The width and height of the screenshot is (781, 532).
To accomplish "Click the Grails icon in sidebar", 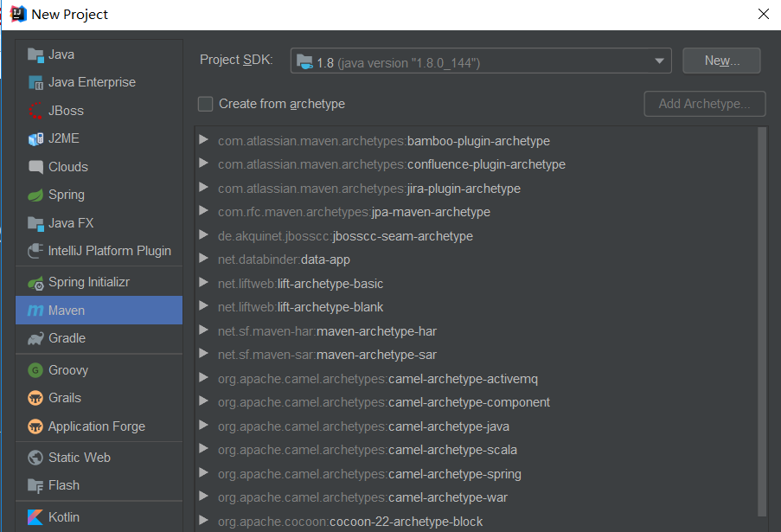I will (35, 398).
